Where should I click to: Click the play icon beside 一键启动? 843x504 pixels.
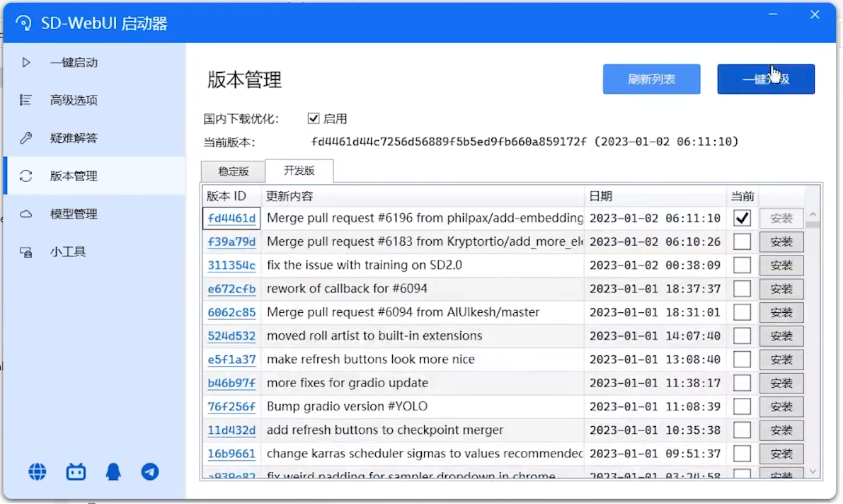(26, 62)
